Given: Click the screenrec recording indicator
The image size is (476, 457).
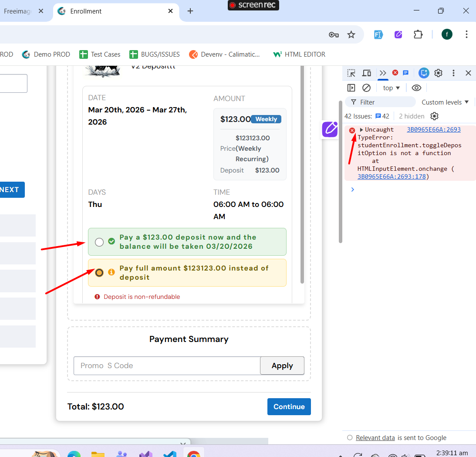Looking at the screenshot, I should [x=253, y=5].
